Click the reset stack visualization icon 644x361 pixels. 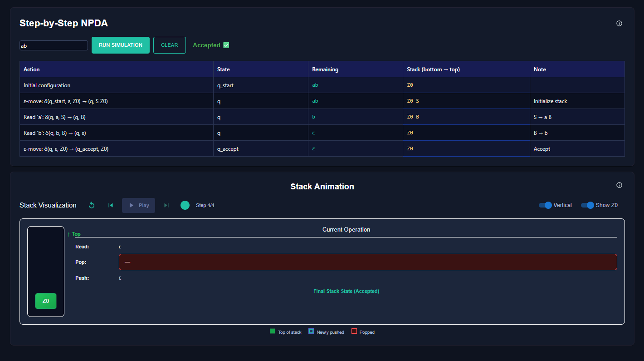(x=92, y=205)
